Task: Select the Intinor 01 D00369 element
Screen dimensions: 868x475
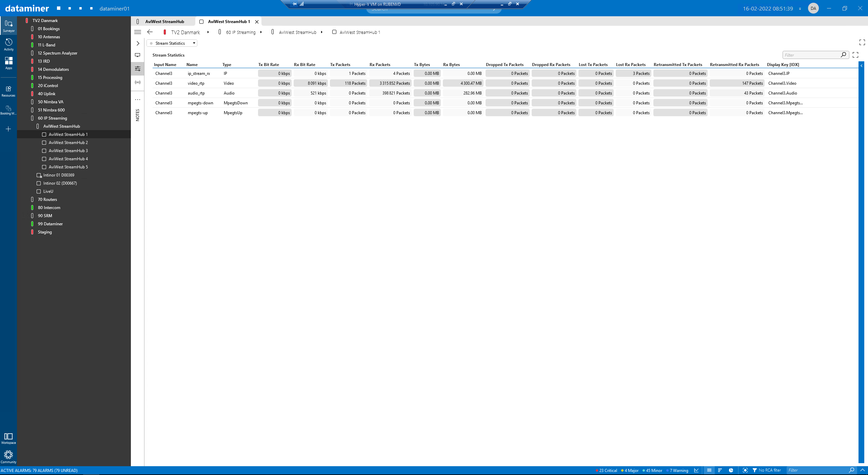Action: (x=59, y=175)
